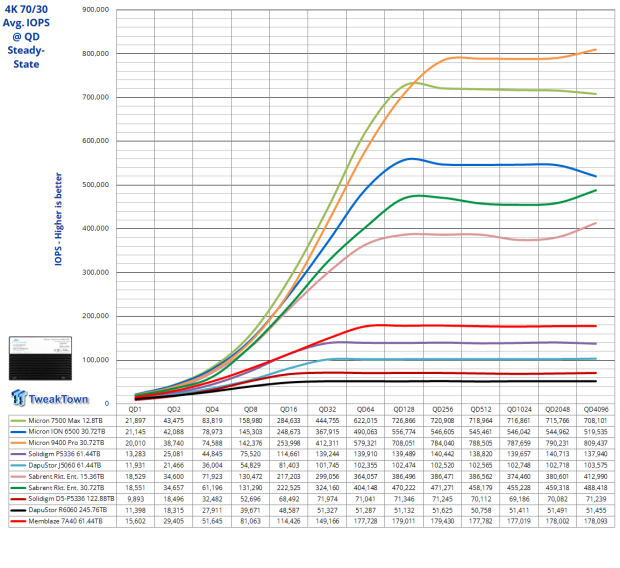Select the 'DapuStor J5060 61.44TB' legend label

tap(64, 466)
